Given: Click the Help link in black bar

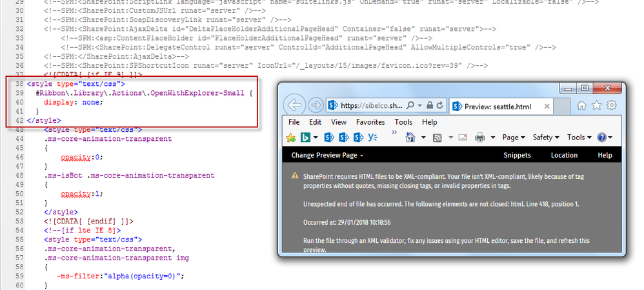Looking at the screenshot, I should click(x=605, y=155).
